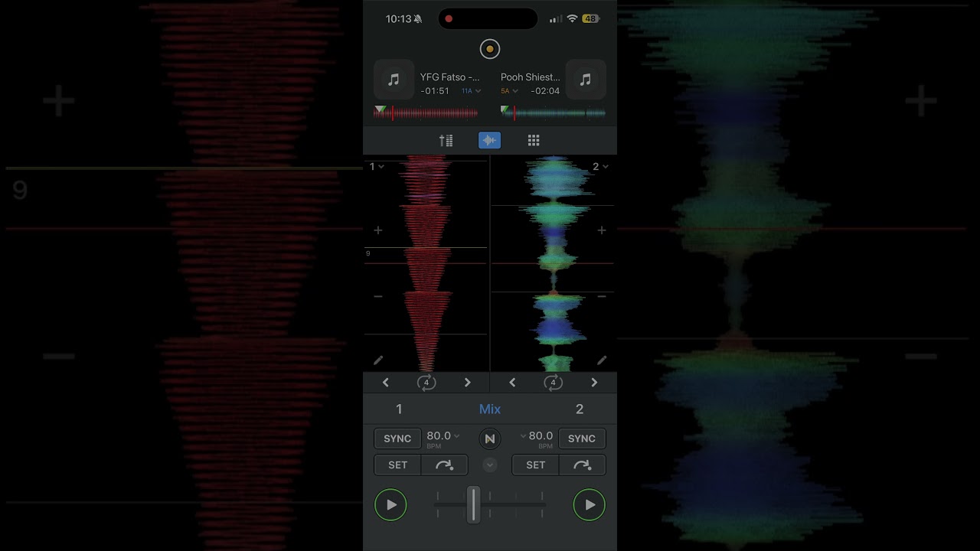Image resolution: width=980 pixels, height=551 pixels.
Task: Open the track browser for deck 1 (YFG Fatso)
Action: (x=394, y=80)
